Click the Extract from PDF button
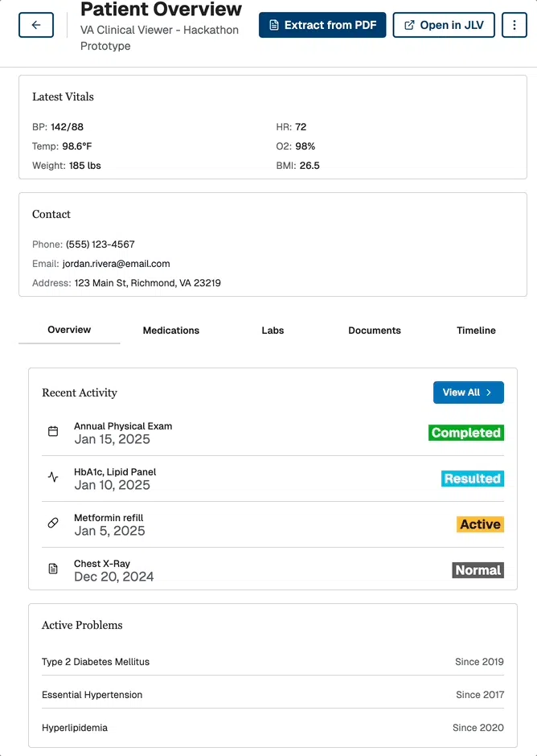This screenshot has height=756, width=537. pyautogui.click(x=322, y=25)
